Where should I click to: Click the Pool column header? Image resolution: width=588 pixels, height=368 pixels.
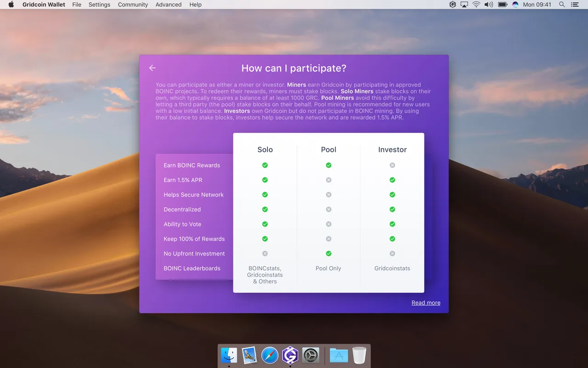tap(328, 149)
